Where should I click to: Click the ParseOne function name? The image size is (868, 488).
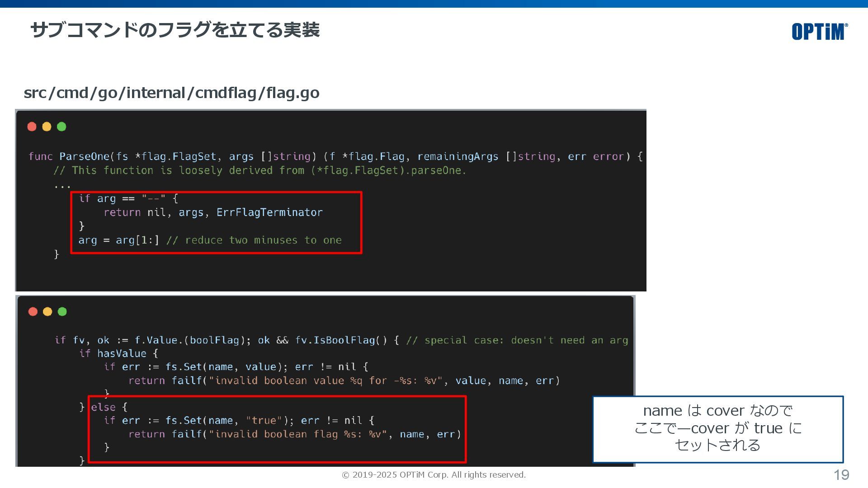coord(84,156)
